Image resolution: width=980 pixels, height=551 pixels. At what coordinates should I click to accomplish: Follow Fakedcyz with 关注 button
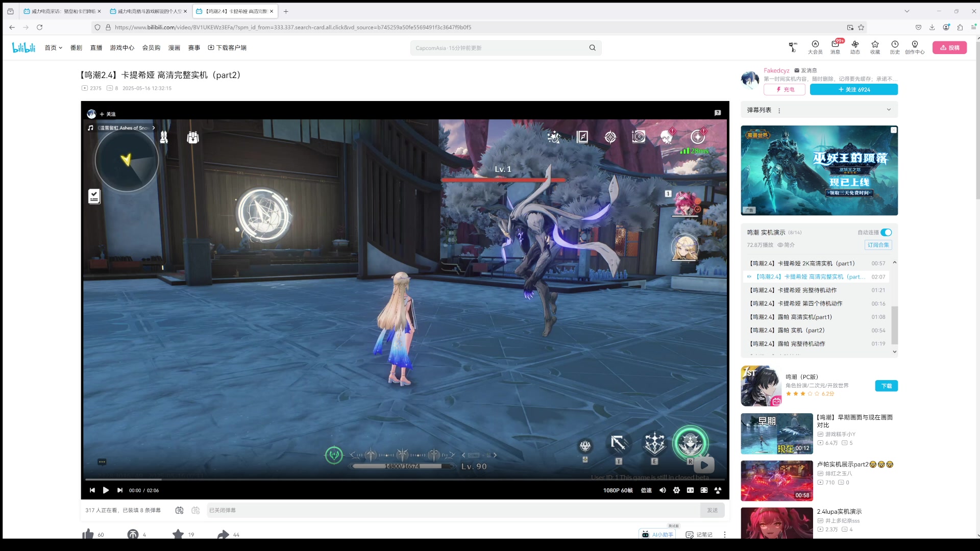click(853, 89)
